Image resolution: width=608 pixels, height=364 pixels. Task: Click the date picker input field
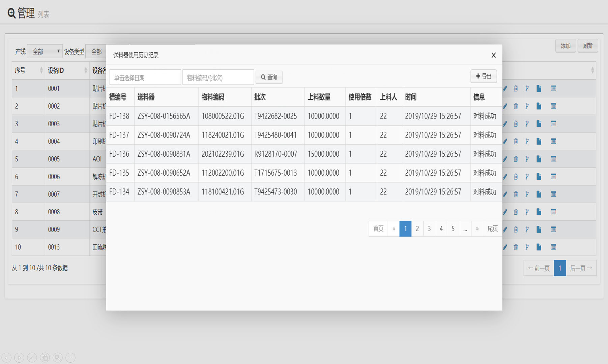(x=145, y=78)
